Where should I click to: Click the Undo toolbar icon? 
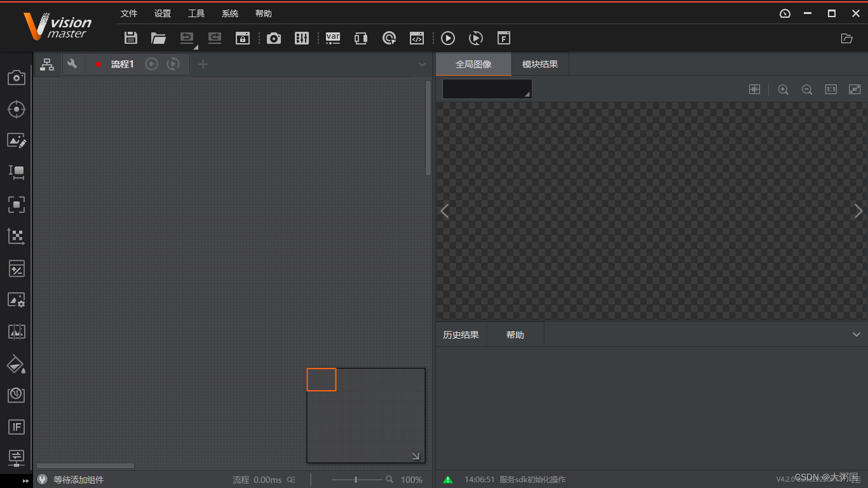pyautogui.click(x=186, y=38)
